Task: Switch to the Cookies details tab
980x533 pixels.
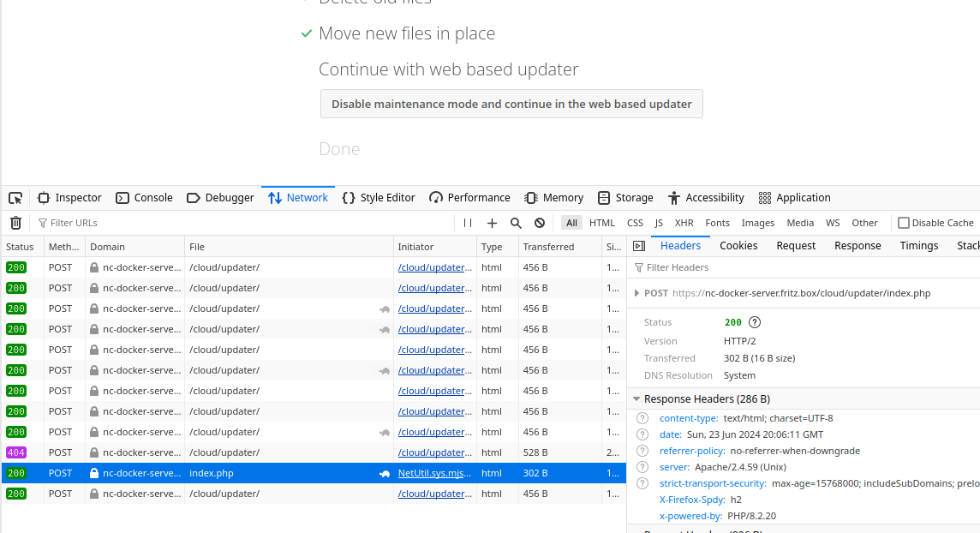Action: [738, 246]
